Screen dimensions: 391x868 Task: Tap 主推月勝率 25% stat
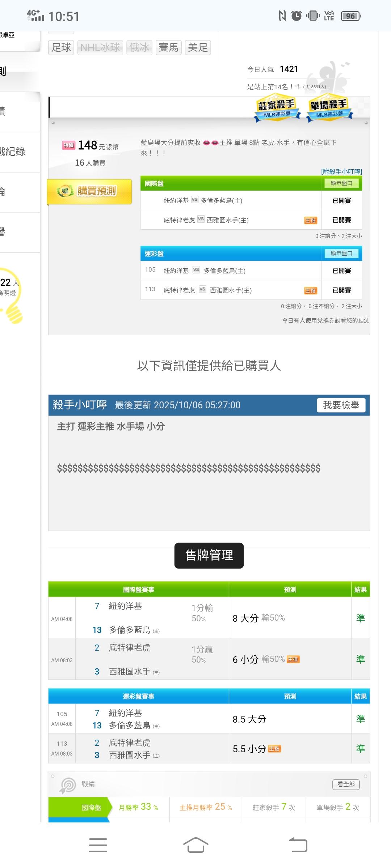tap(206, 807)
